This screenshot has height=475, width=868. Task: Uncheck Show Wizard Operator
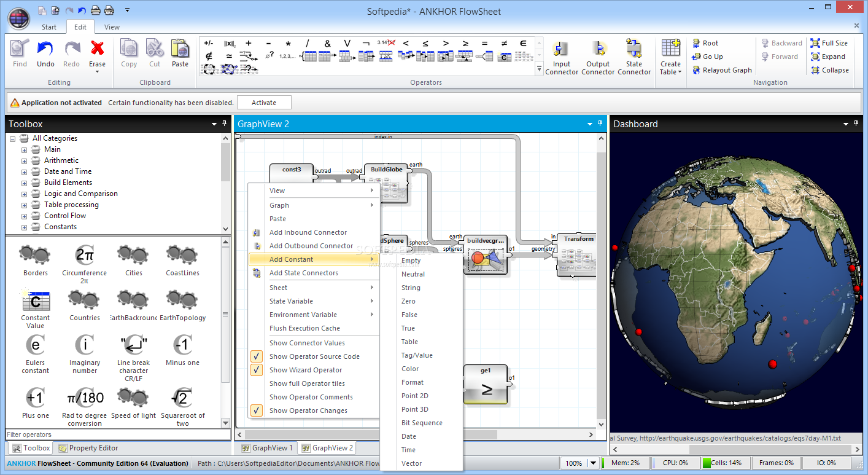pyautogui.click(x=257, y=370)
